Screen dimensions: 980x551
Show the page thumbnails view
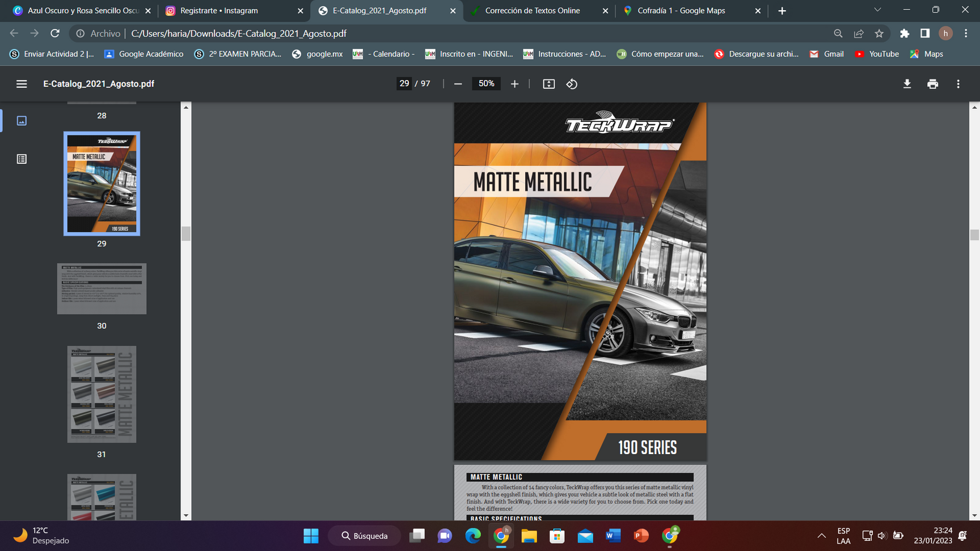[x=22, y=121]
